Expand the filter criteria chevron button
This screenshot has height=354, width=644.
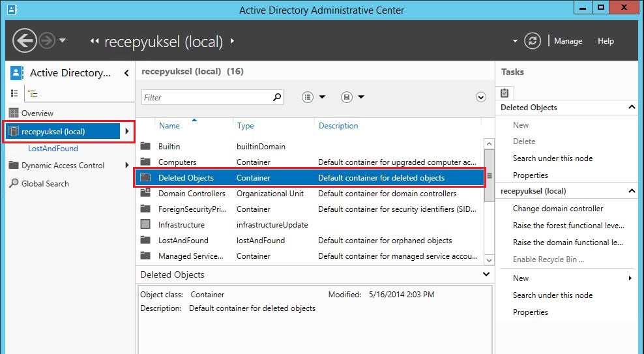tap(481, 97)
